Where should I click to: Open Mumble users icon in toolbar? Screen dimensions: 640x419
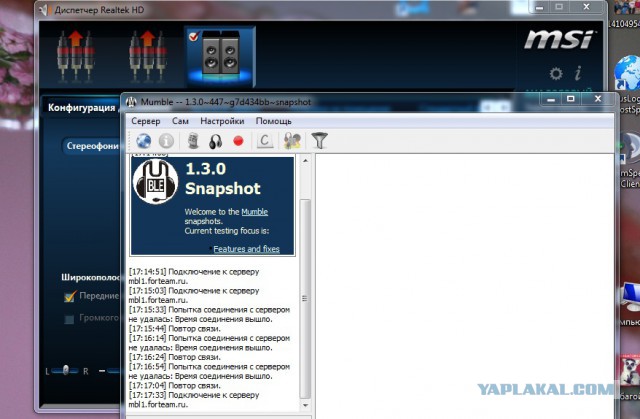click(x=292, y=141)
